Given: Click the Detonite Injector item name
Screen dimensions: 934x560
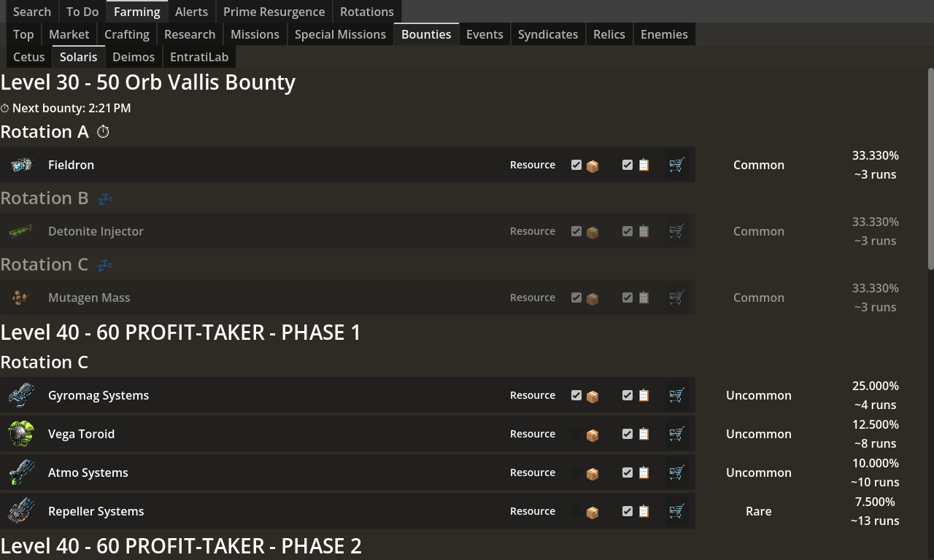Looking at the screenshot, I should pyautogui.click(x=96, y=231).
